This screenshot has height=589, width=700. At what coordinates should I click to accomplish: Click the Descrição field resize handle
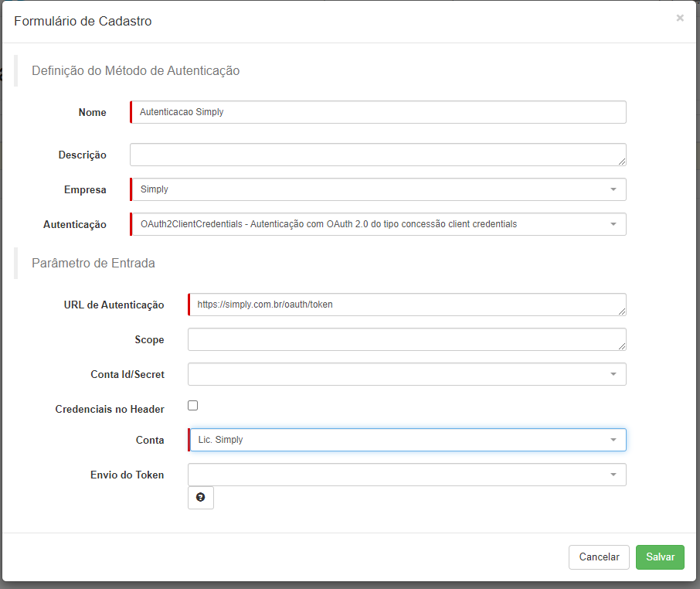pos(622,162)
